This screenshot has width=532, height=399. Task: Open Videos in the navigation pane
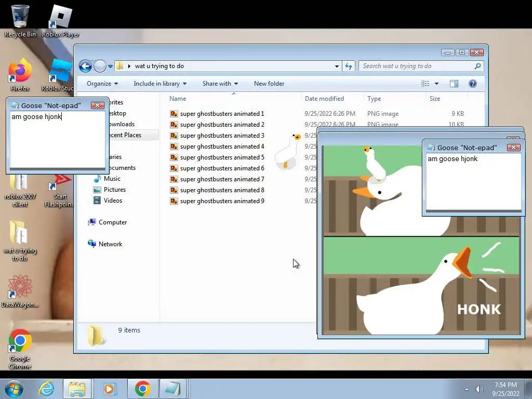tap(108, 200)
